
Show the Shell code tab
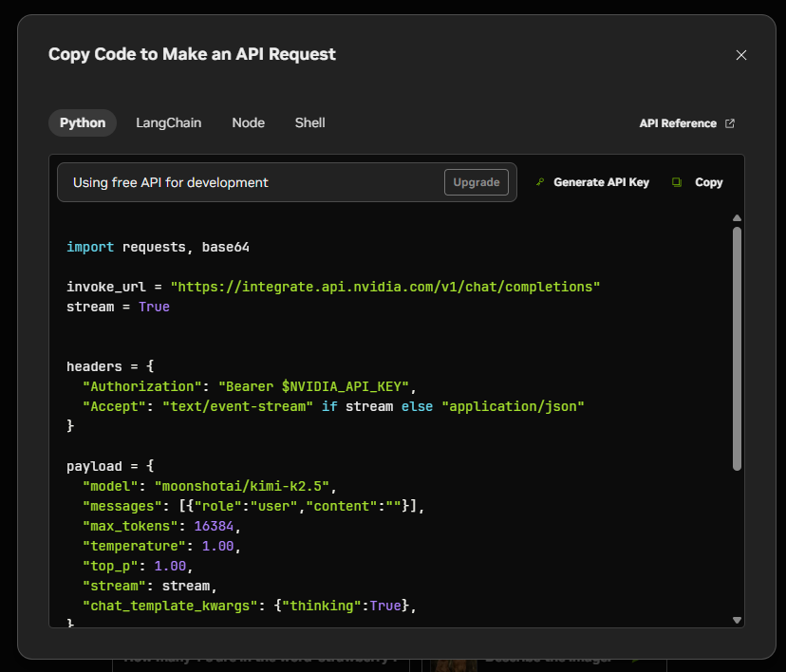coord(309,122)
